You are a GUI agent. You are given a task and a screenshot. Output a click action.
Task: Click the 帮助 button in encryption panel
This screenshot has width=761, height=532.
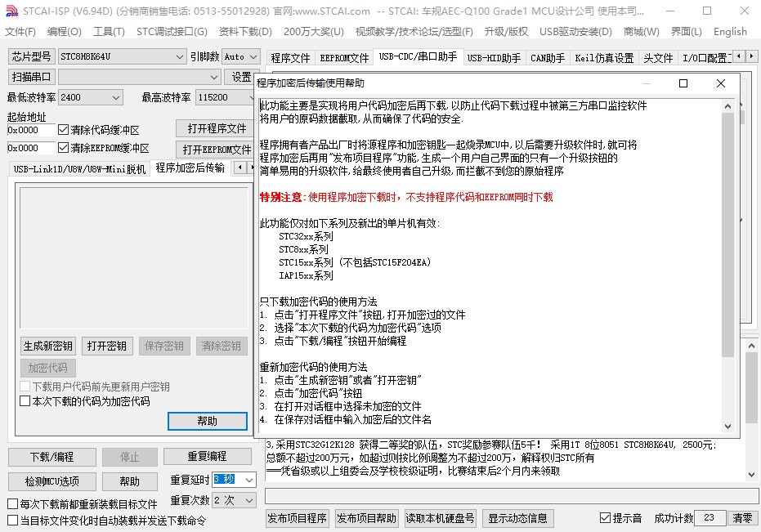[x=208, y=421]
